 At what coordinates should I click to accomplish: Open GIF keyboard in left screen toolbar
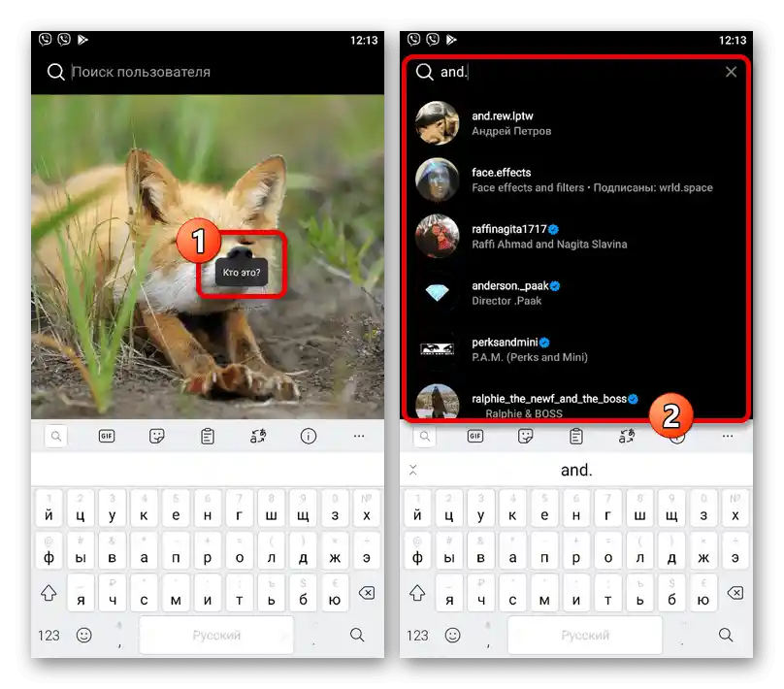point(107,436)
